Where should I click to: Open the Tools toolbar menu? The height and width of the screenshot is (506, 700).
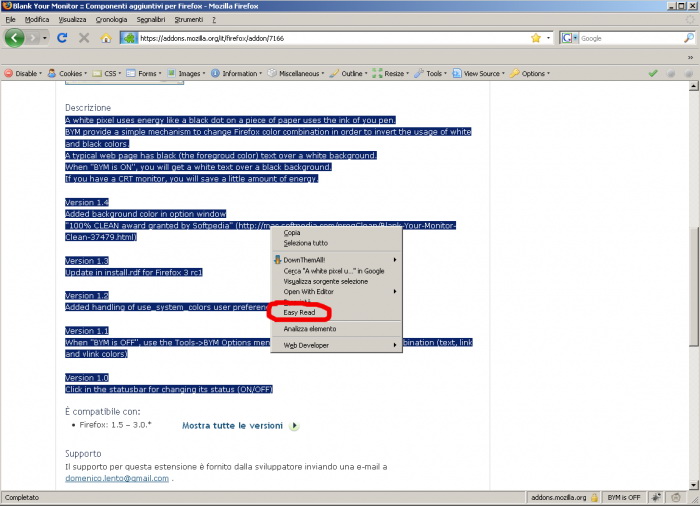click(x=430, y=73)
